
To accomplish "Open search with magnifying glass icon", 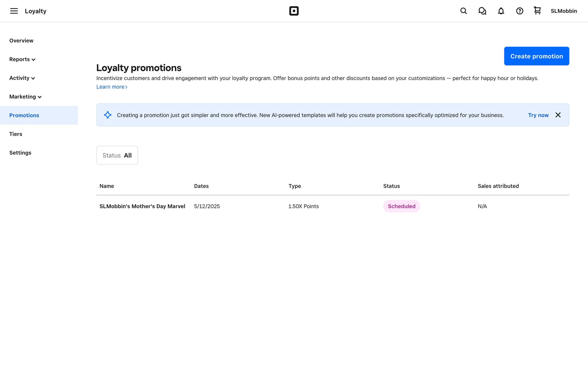I will [463, 11].
